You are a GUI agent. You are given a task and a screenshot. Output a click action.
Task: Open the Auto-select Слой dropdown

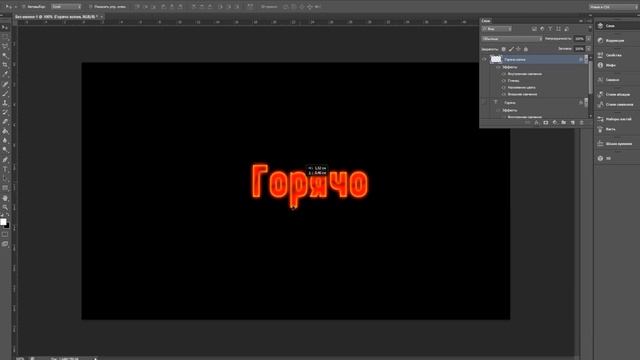(66, 7)
